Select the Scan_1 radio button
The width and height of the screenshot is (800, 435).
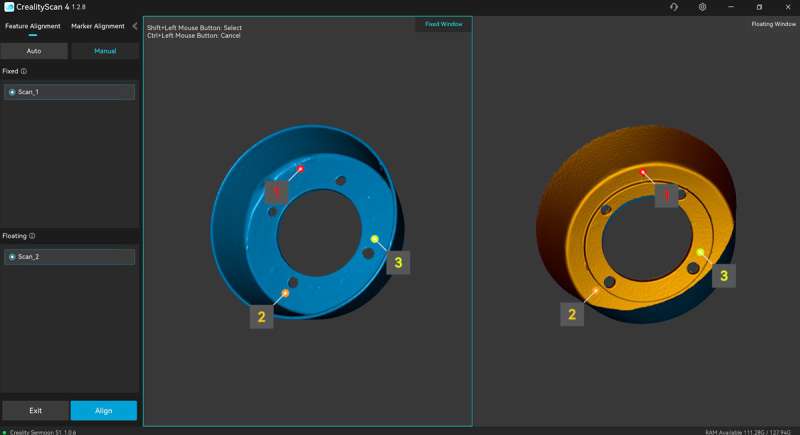pos(12,92)
